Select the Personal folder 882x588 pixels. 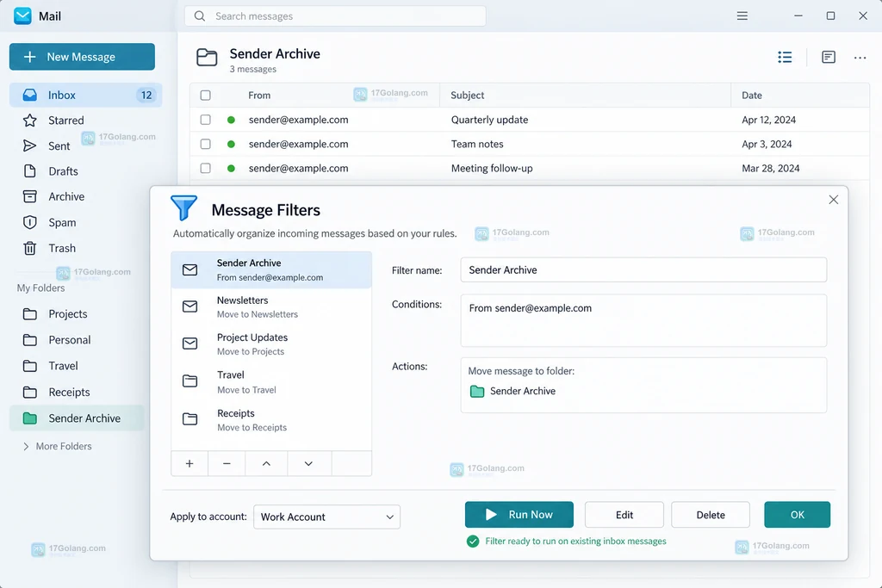(x=69, y=339)
